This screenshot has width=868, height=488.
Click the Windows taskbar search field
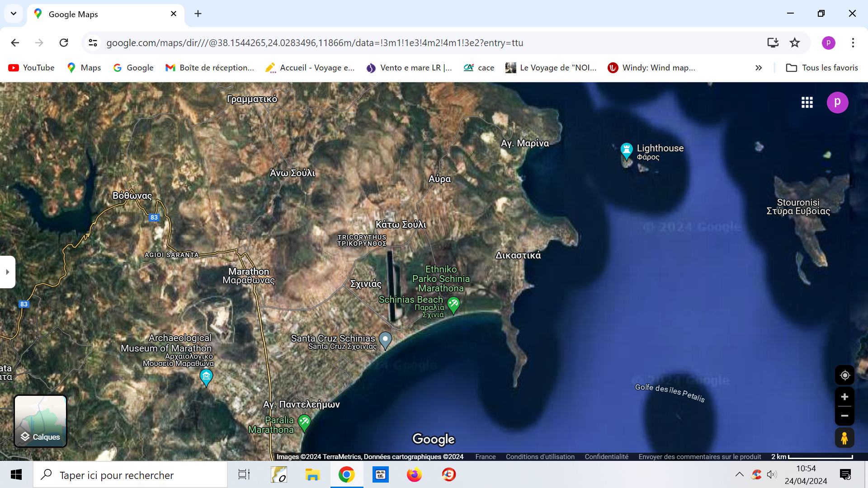pos(131,475)
